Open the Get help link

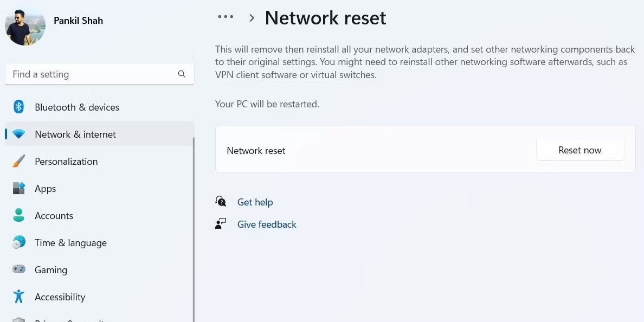click(255, 202)
